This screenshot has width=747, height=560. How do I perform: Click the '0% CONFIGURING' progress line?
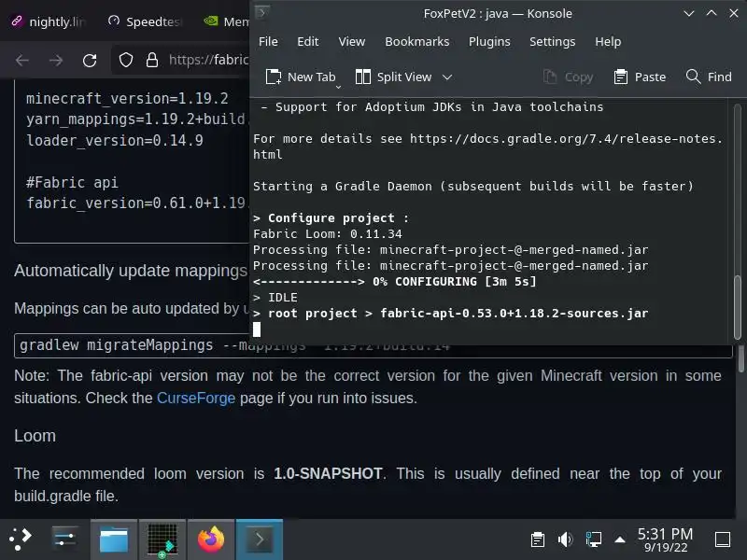click(394, 282)
